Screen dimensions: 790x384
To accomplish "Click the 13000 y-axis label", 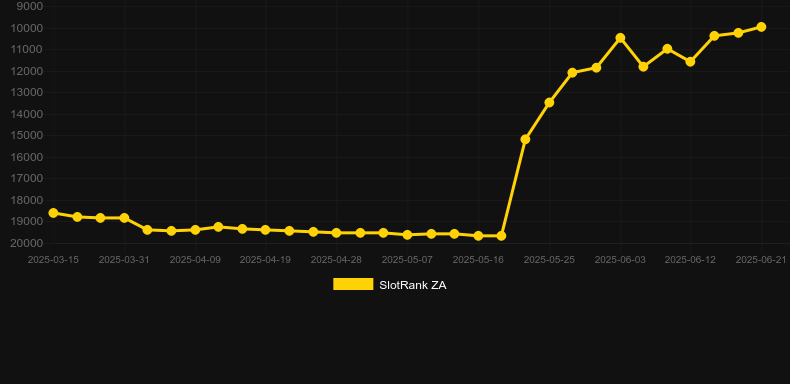I will [x=27, y=92].
